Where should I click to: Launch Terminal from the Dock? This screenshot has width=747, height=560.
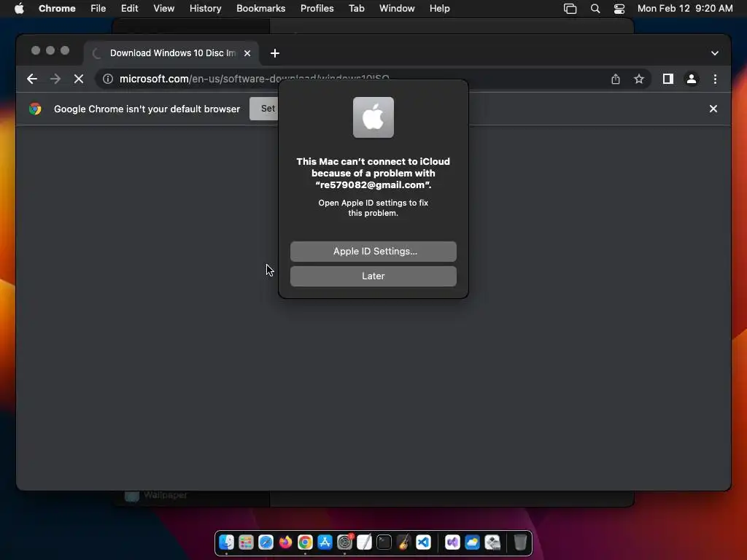(x=384, y=542)
